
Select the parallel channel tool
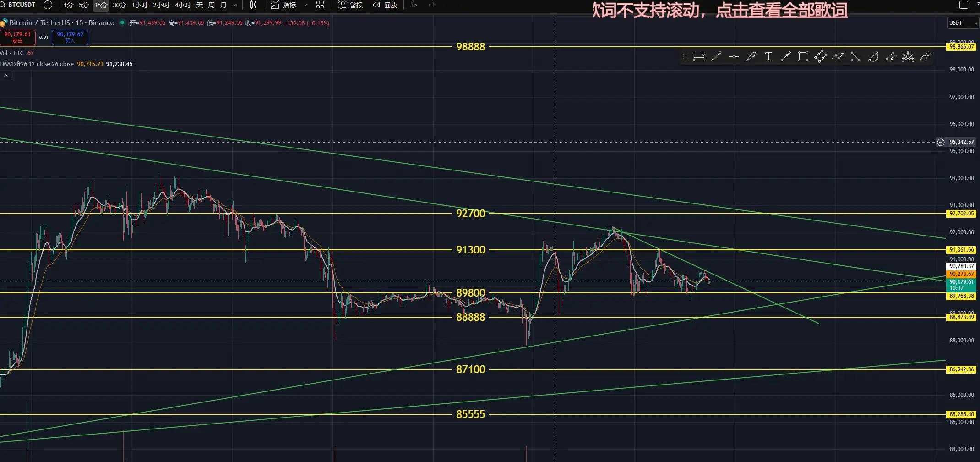[x=890, y=57]
